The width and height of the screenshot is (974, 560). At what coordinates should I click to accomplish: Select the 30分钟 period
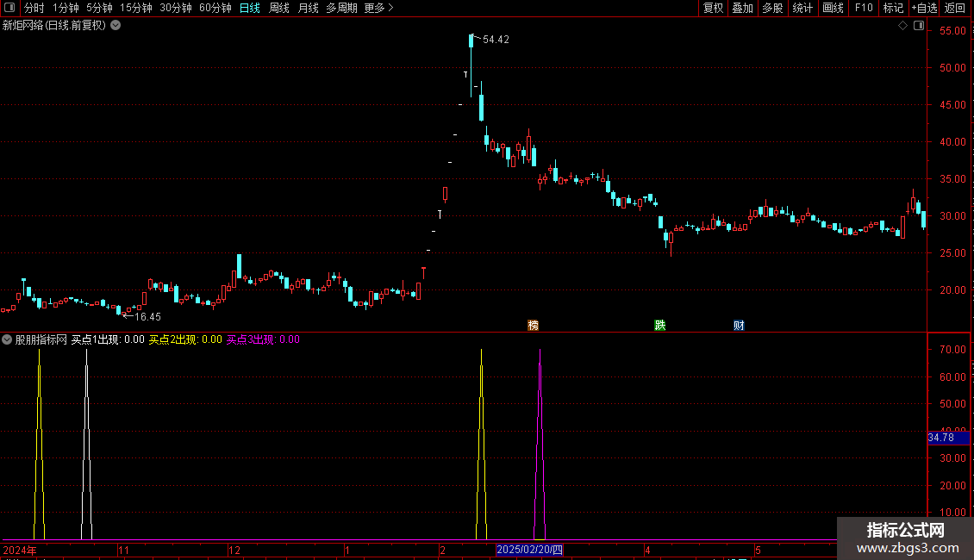pos(176,8)
